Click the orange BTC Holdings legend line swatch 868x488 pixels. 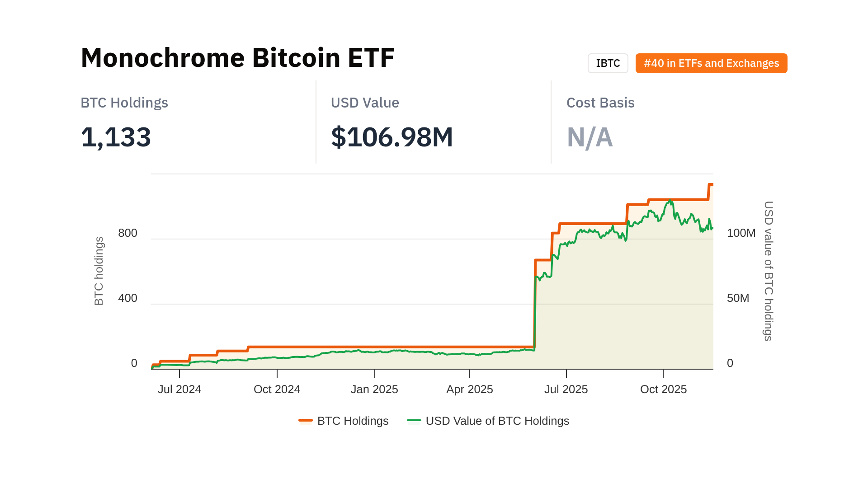click(x=306, y=421)
